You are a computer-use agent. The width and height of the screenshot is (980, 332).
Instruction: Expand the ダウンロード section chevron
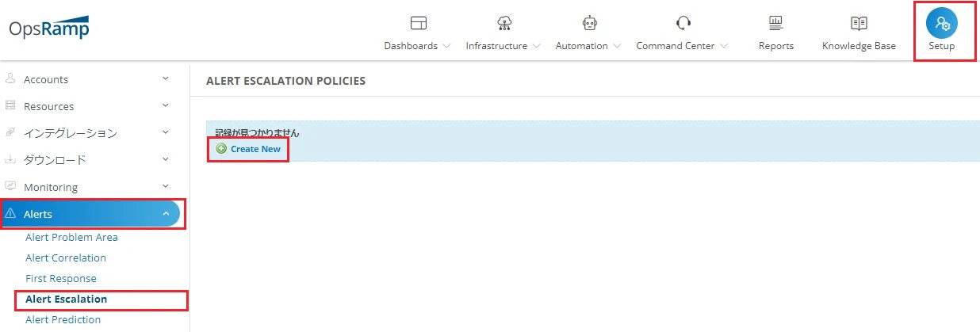[x=166, y=159]
